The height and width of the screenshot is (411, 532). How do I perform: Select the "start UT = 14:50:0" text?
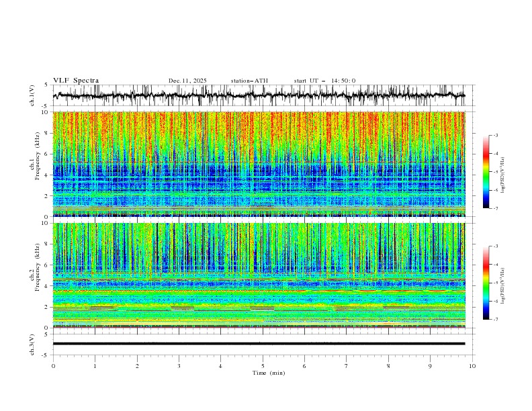[x=324, y=81]
